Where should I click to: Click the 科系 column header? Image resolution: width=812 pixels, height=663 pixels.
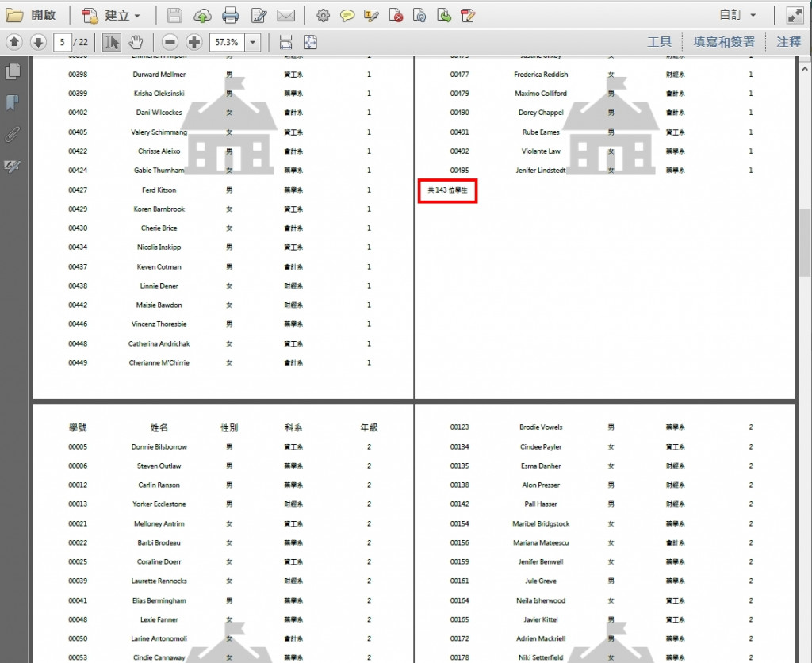point(293,427)
